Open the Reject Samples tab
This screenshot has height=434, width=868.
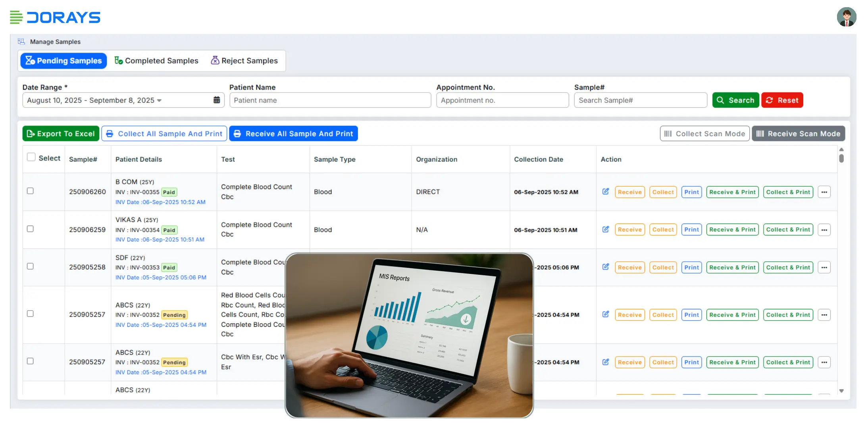click(244, 61)
